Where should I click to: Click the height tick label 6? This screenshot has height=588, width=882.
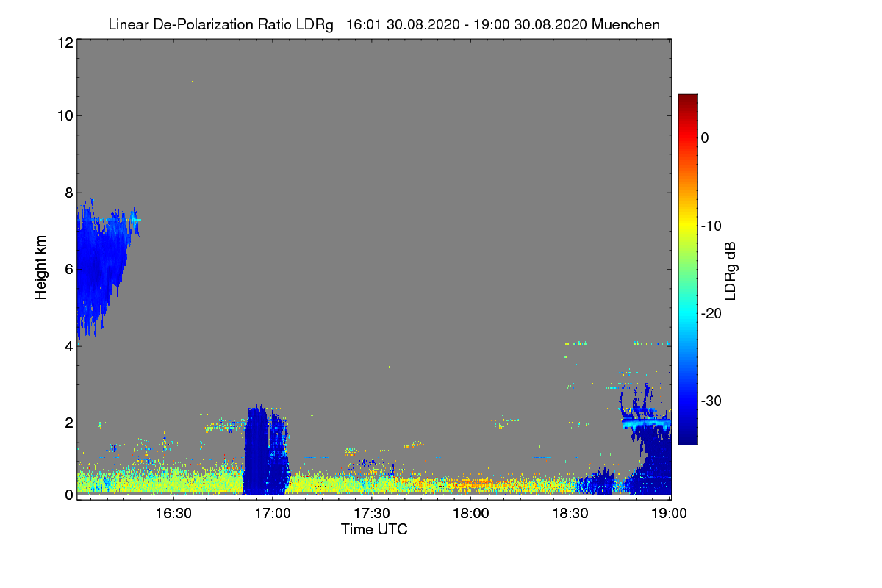pyautogui.click(x=68, y=269)
